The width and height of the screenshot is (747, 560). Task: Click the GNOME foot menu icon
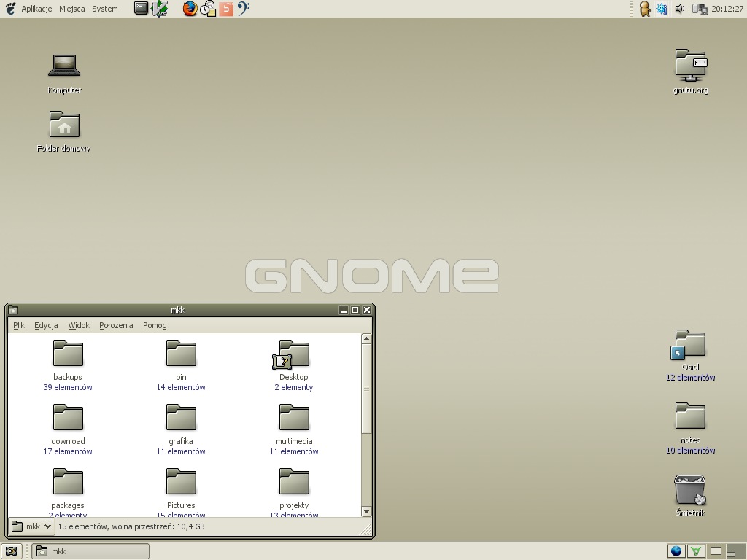coord(10,8)
